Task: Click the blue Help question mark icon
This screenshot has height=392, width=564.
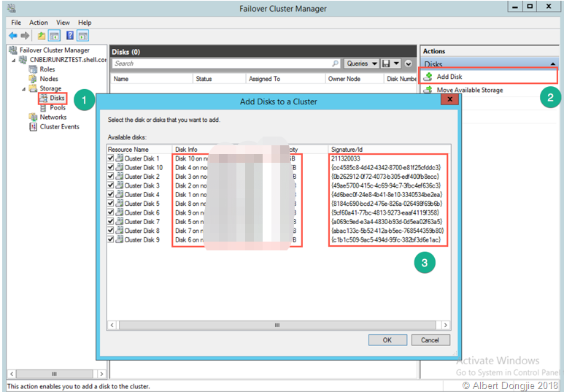Action: [70, 35]
